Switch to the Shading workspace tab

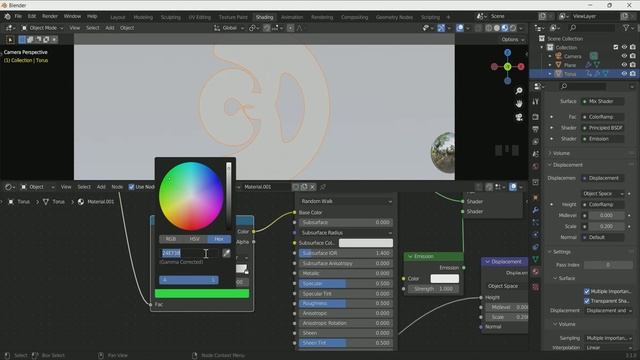[264, 17]
